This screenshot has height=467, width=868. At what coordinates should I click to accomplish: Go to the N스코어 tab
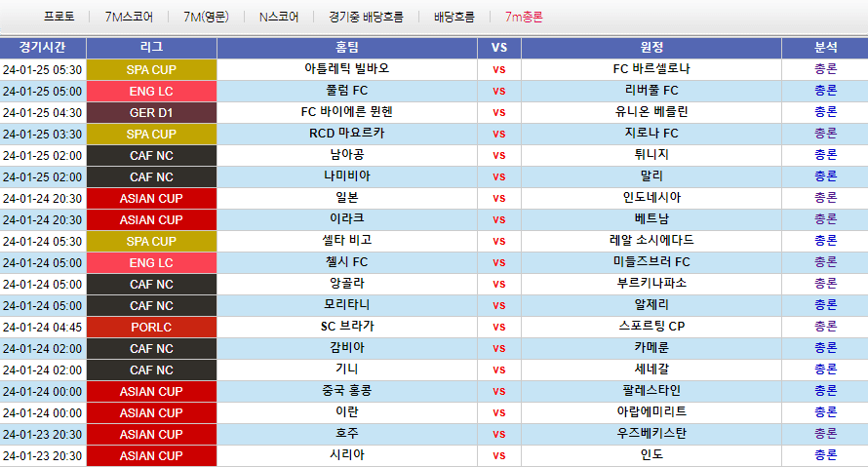point(279,17)
